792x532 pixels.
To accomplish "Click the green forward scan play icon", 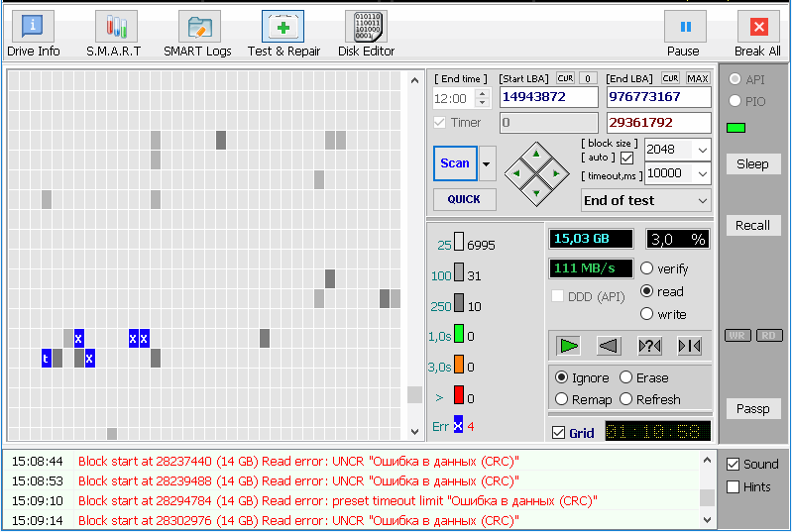I will click(568, 346).
